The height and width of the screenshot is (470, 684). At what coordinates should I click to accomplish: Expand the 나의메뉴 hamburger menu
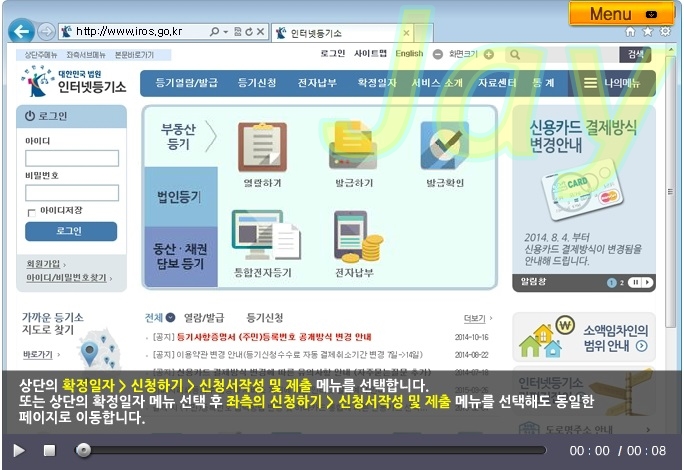click(x=612, y=83)
